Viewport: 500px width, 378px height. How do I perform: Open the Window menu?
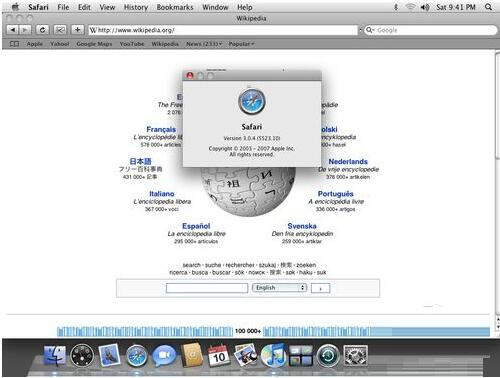(215, 7)
